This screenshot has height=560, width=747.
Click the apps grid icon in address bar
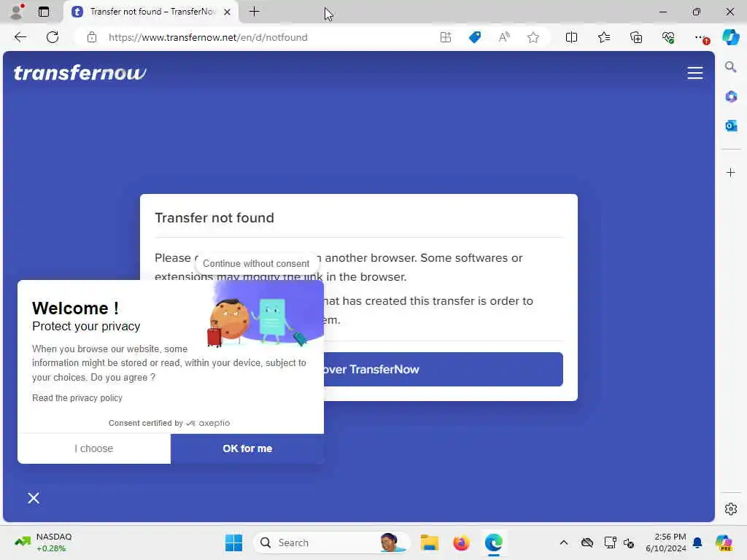pyautogui.click(x=446, y=37)
